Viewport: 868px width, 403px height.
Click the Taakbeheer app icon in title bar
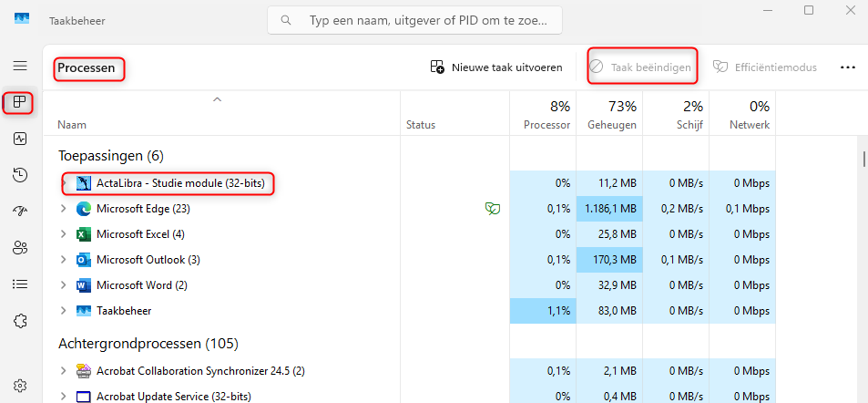(x=22, y=20)
